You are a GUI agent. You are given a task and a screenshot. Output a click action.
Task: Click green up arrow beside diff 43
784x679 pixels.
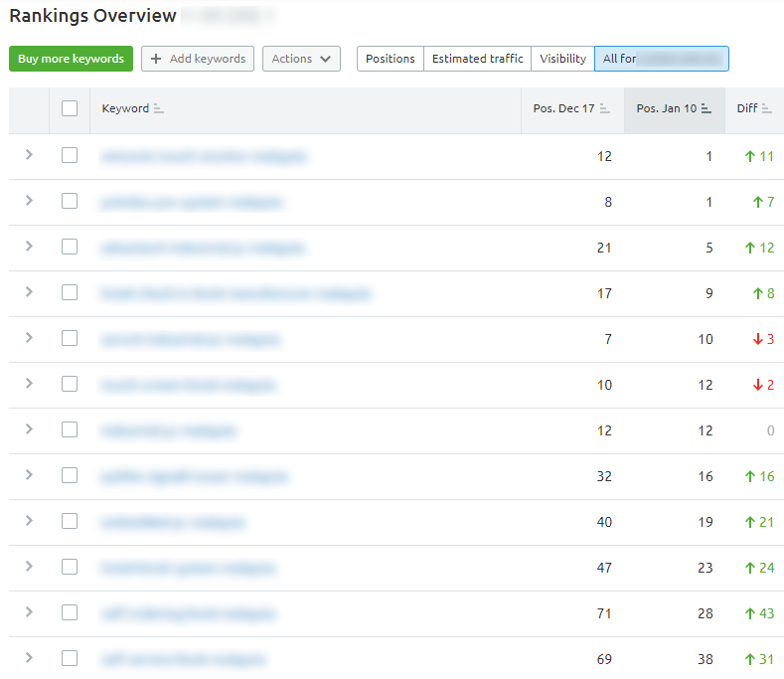(749, 613)
